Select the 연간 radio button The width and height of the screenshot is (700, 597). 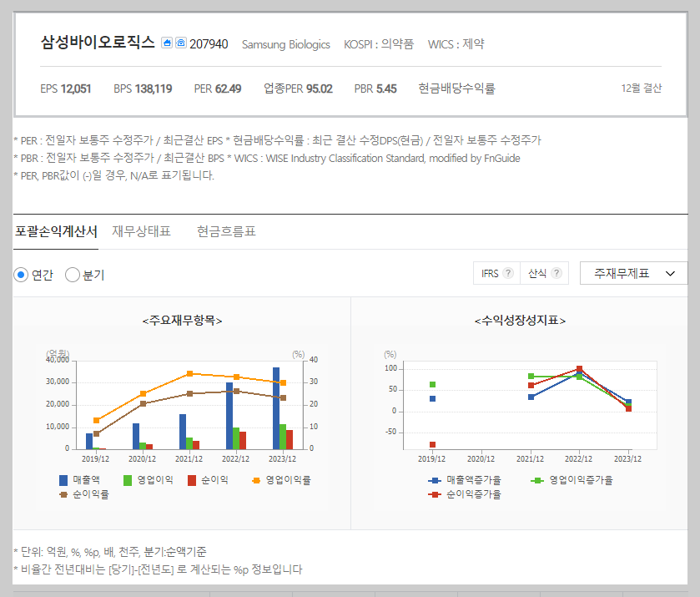pos(21,275)
